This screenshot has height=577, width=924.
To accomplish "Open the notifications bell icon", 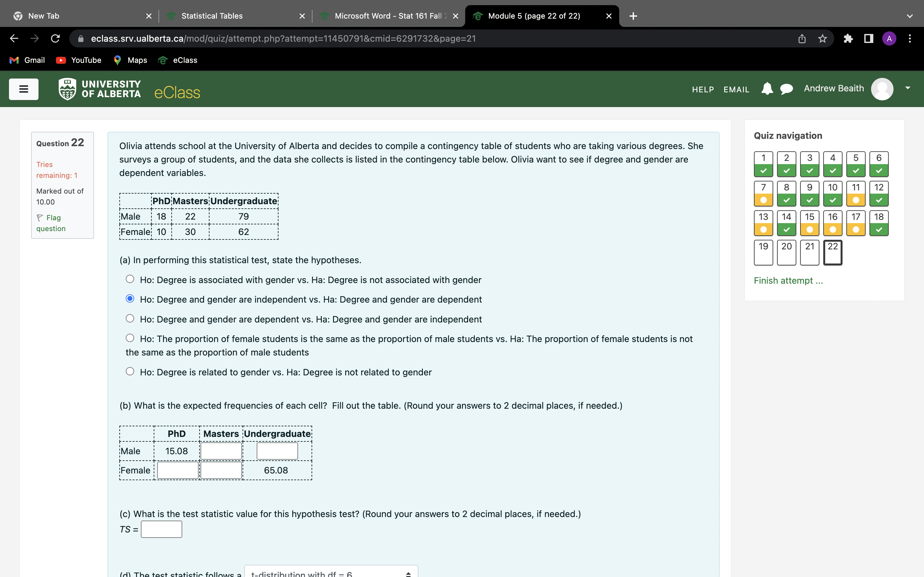I will [x=767, y=88].
